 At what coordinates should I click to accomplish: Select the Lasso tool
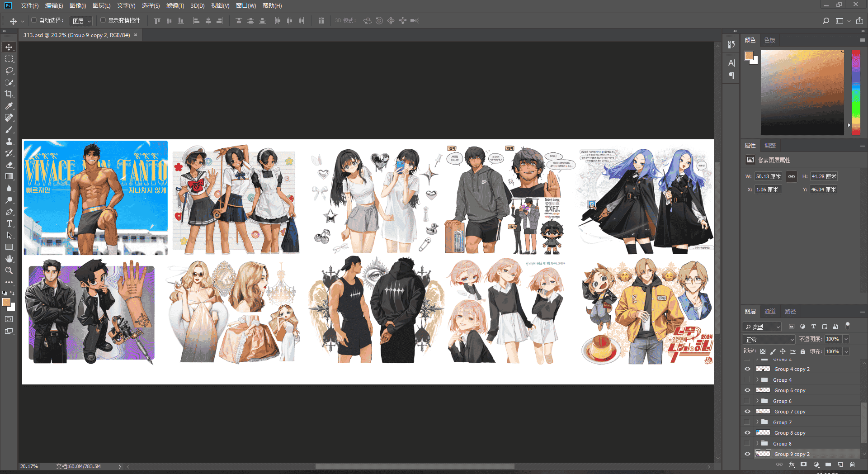pos(9,71)
